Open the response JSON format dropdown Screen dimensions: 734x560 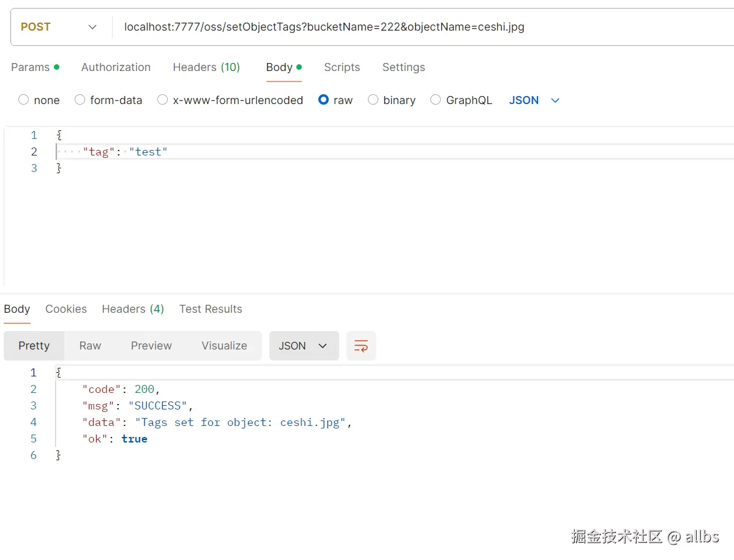(x=304, y=346)
